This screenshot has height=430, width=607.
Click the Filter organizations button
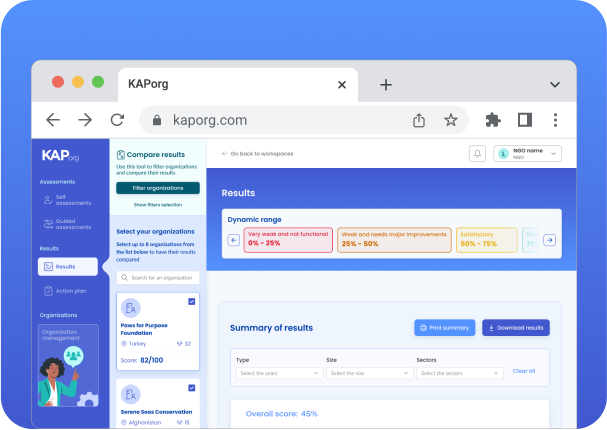pos(157,188)
